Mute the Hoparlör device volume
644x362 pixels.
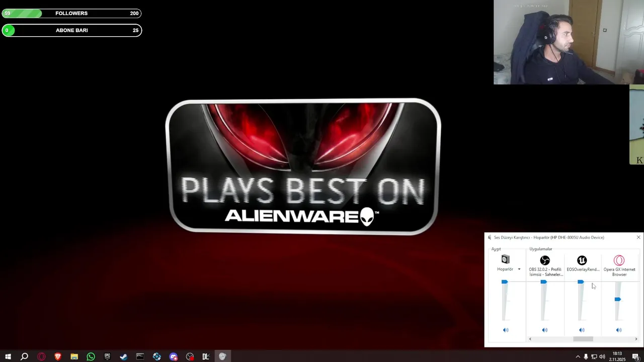point(506,330)
